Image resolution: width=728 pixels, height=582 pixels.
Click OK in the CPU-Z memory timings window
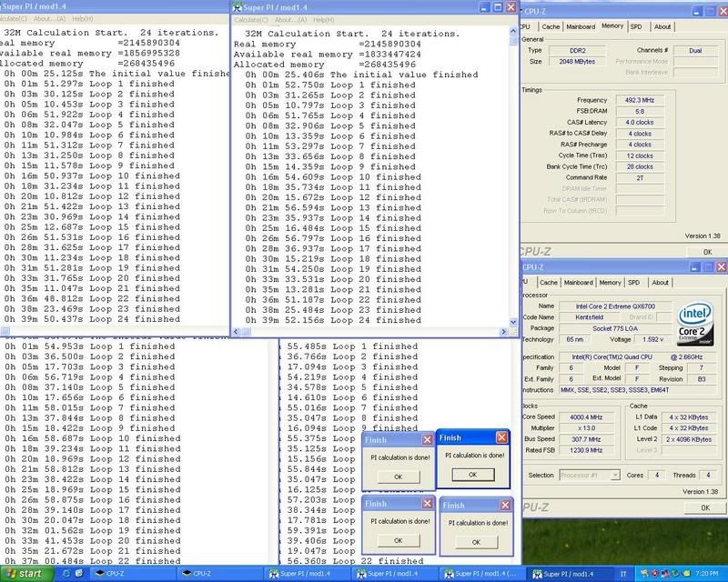pos(707,252)
